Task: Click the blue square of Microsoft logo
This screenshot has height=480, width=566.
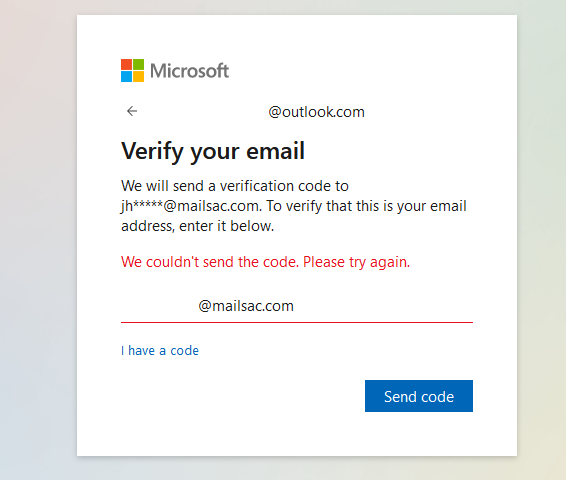Action: pyautogui.click(x=126, y=77)
